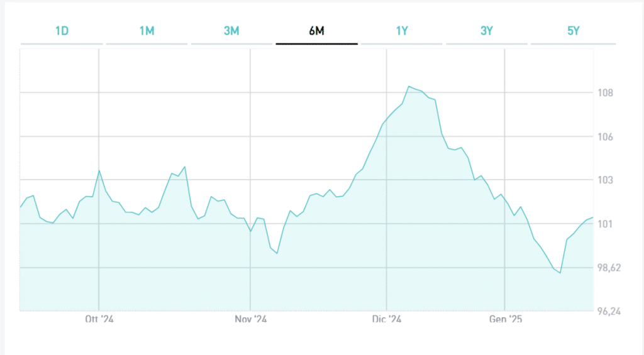This screenshot has width=644, height=355.
Task: Click the 106 y-axis value
Action: pos(605,137)
